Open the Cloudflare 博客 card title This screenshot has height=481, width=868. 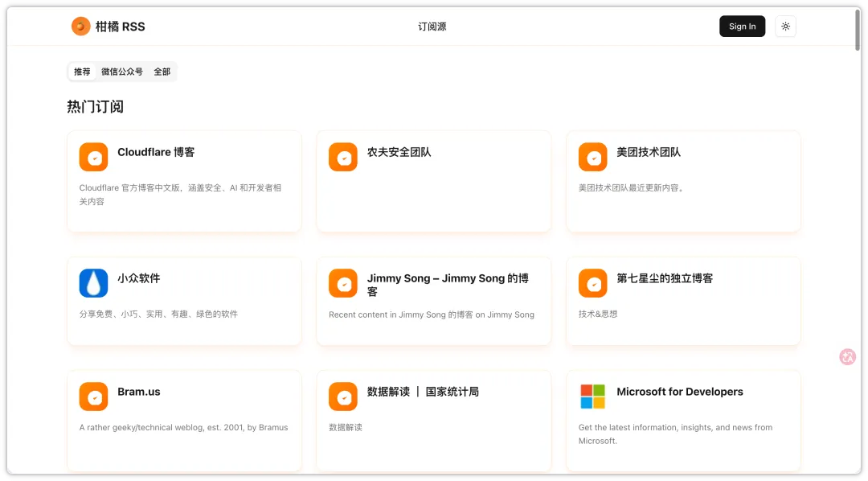156,152
